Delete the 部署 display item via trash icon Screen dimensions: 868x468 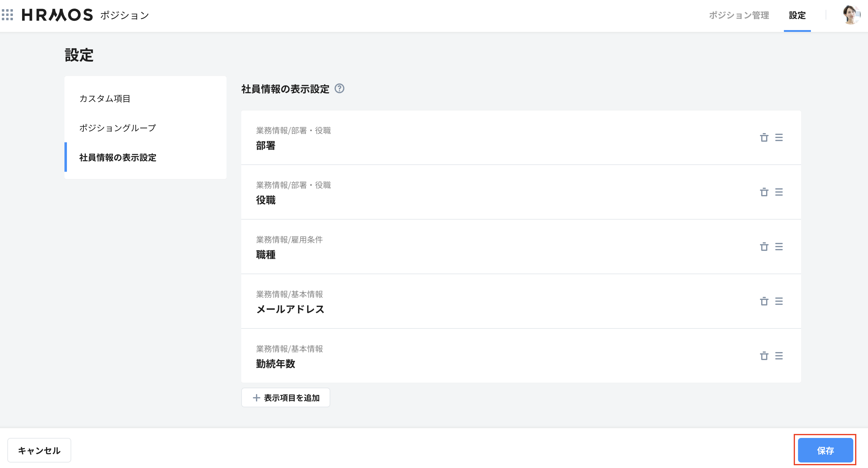(x=764, y=138)
